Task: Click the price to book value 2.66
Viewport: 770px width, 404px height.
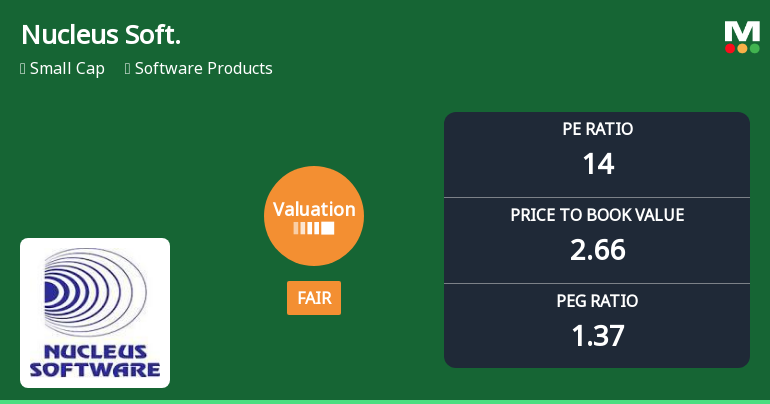Action: pos(597,249)
